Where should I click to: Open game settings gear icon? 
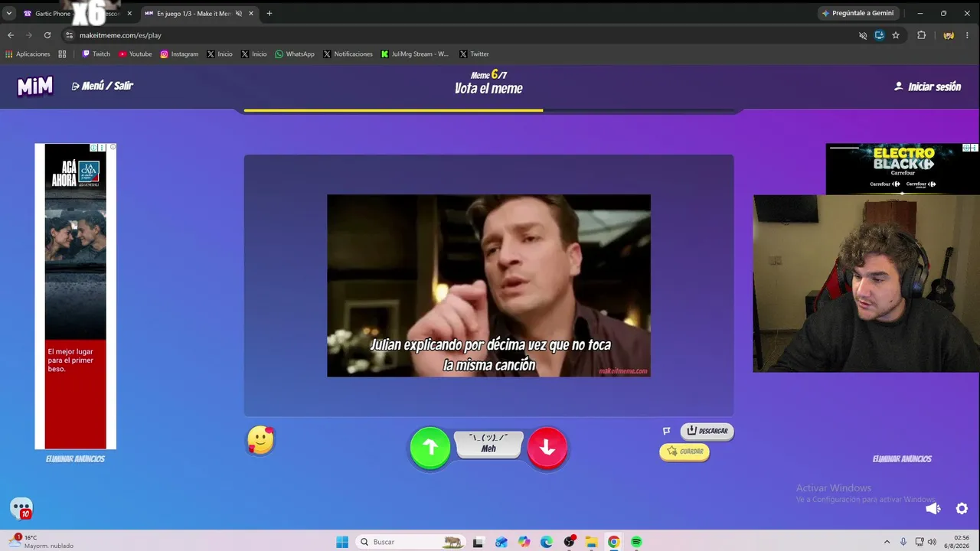point(962,508)
